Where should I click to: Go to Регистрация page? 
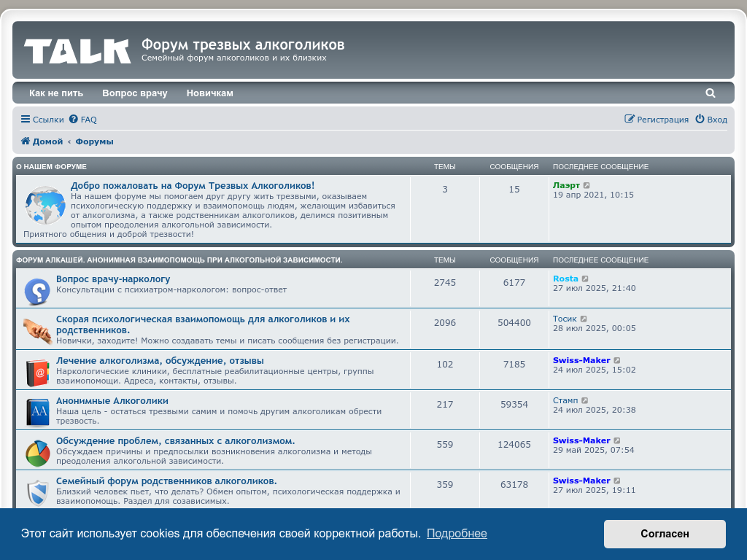(x=657, y=120)
